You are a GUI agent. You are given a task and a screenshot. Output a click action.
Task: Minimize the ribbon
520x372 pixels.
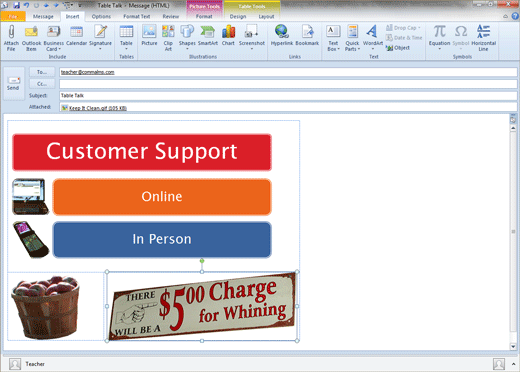[506, 16]
